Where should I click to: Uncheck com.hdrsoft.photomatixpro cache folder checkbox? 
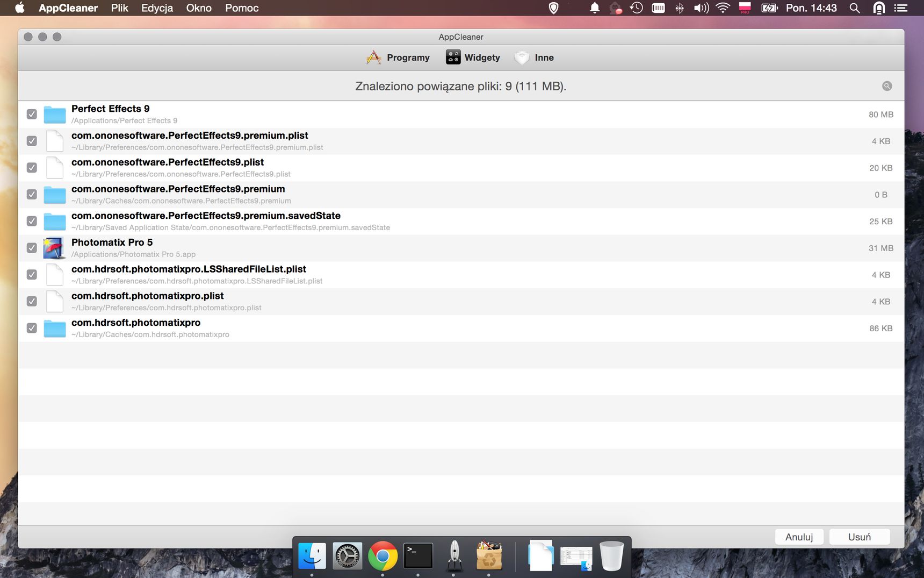coord(32,328)
